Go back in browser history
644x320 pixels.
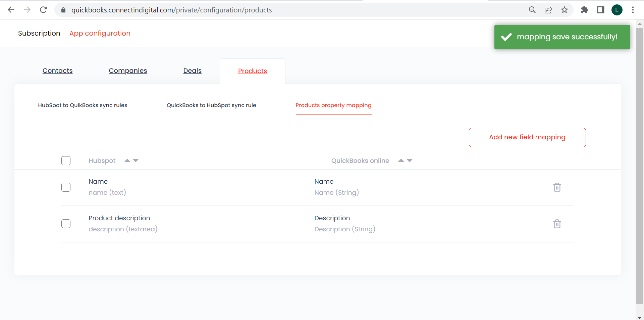(11, 10)
